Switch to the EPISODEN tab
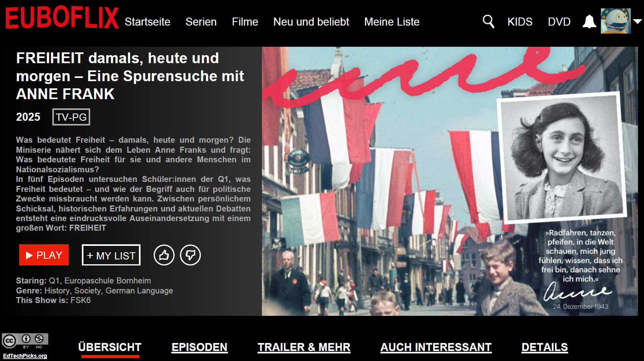 tap(199, 347)
